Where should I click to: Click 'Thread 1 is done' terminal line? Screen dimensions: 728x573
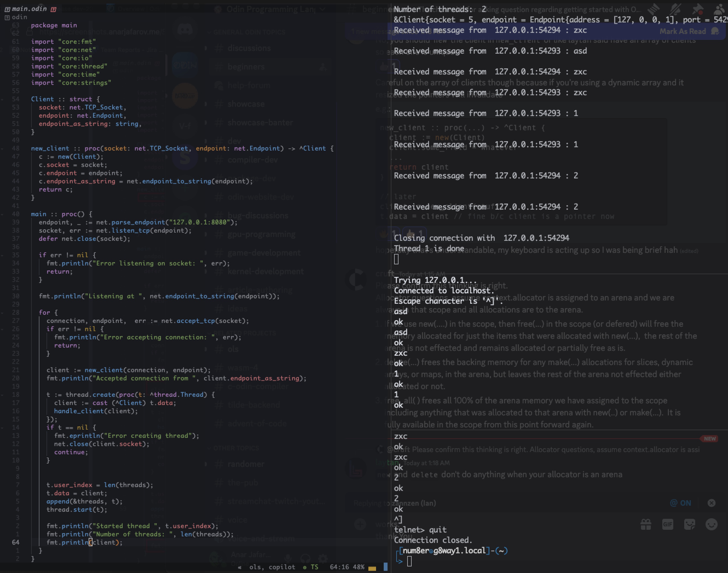coord(429,248)
